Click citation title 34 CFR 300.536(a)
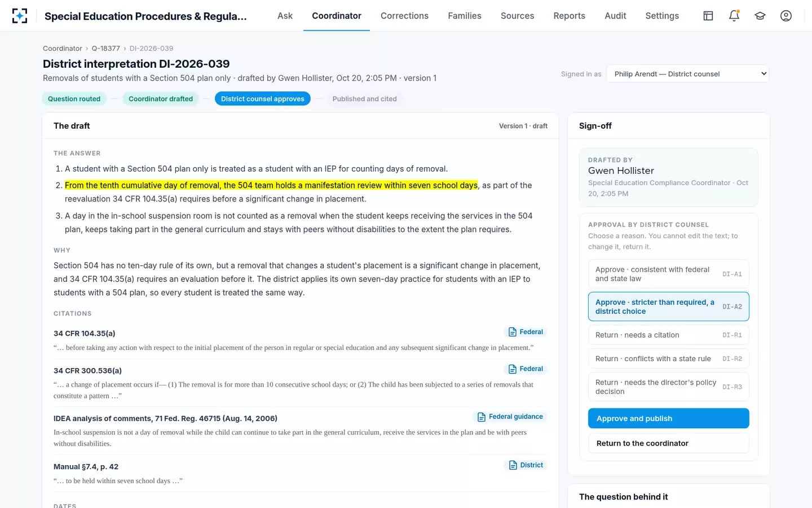The width and height of the screenshot is (812, 508). [87, 371]
